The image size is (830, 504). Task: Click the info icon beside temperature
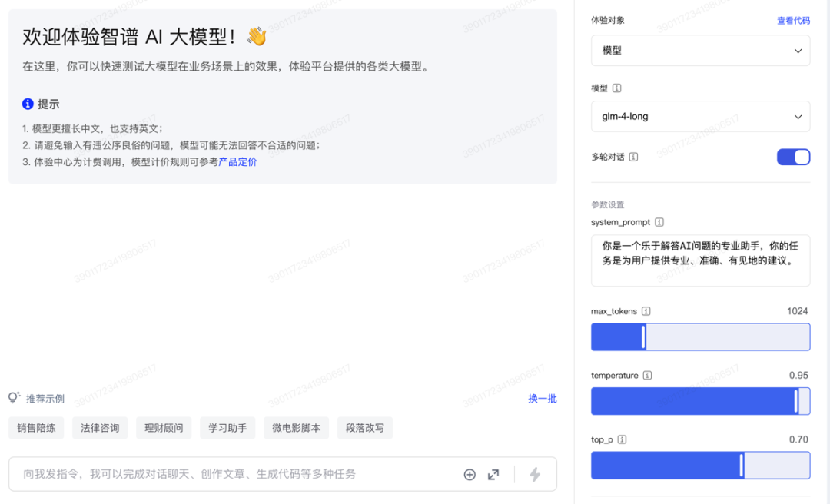(648, 376)
